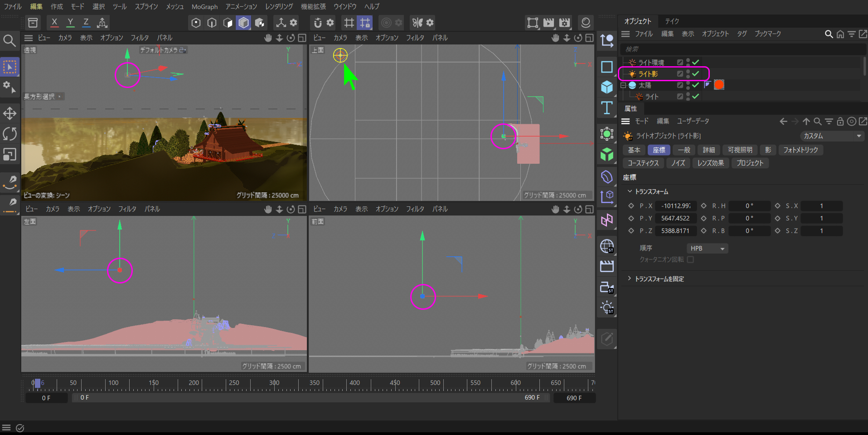Select the Scale tool in left toolbar

click(x=10, y=155)
